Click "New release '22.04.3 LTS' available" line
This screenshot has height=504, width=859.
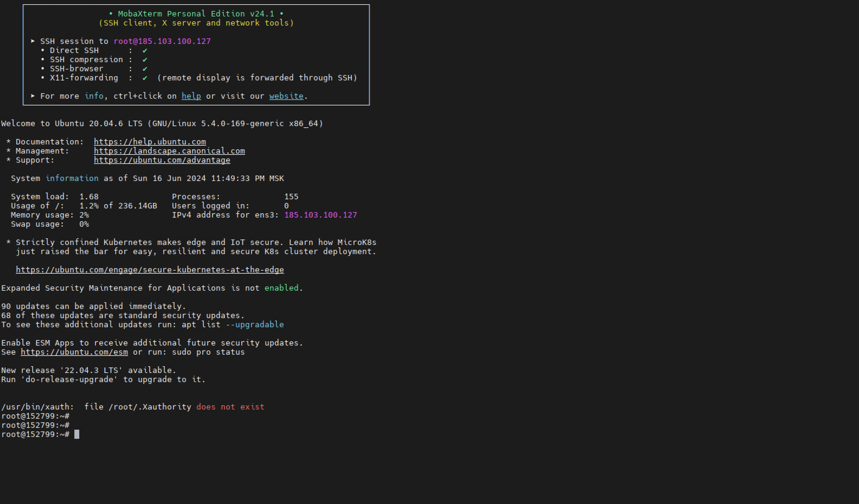pyautogui.click(x=89, y=371)
